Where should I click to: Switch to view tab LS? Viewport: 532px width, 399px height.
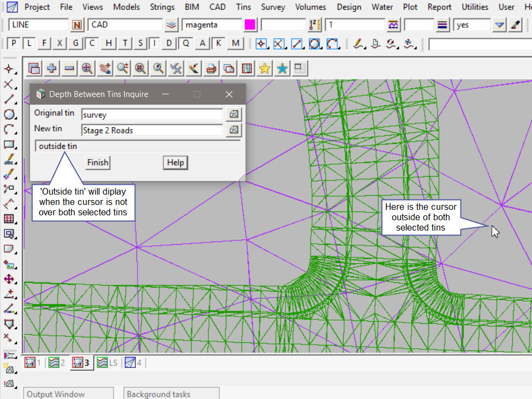click(107, 362)
